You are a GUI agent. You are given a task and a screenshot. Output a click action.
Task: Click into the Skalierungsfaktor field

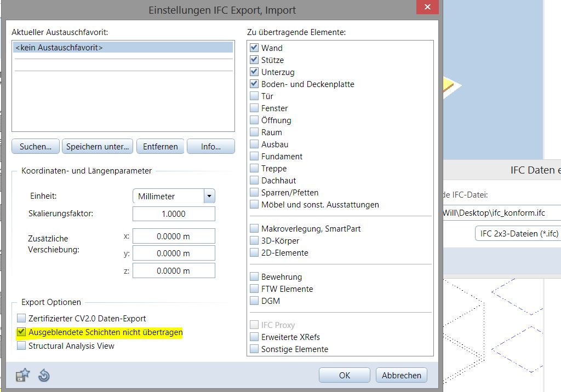pyautogui.click(x=174, y=214)
